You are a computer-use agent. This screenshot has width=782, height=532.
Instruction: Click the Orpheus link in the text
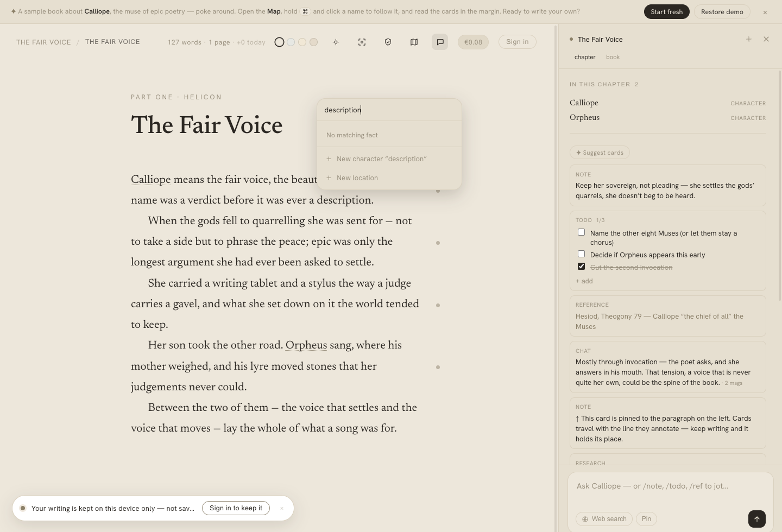(x=306, y=345)
